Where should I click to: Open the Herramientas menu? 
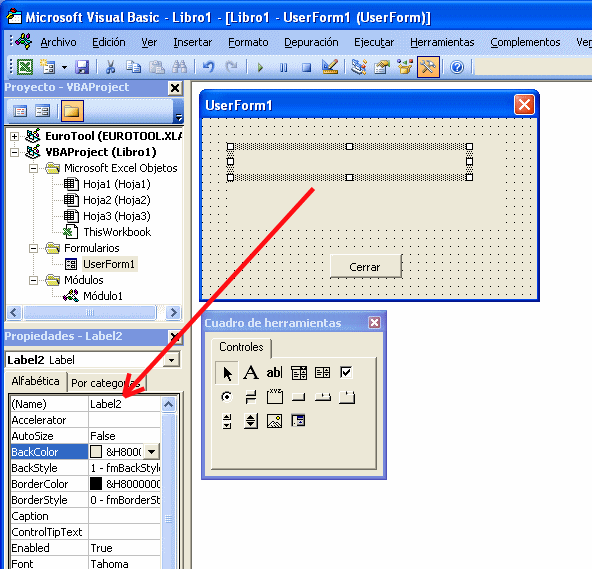[x=442, y=42]
